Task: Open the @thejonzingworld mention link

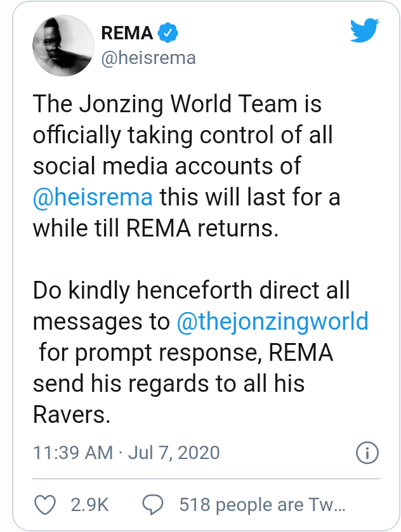Action: tap(272, 321)
